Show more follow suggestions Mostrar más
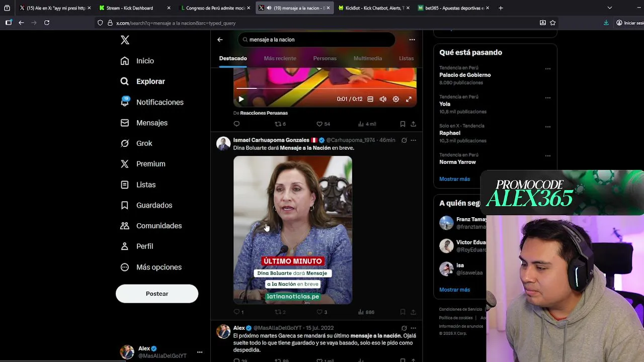644x362 pixels. click(454, 290)
